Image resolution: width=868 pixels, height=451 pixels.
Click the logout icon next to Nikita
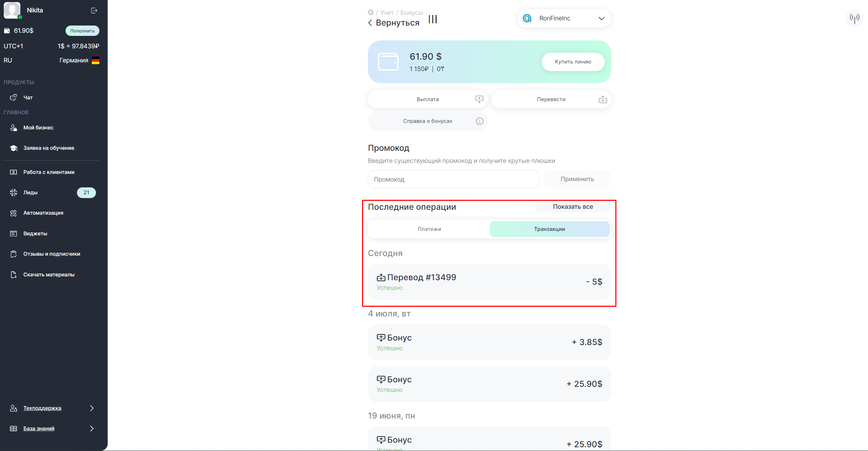[x=94, y=11]
